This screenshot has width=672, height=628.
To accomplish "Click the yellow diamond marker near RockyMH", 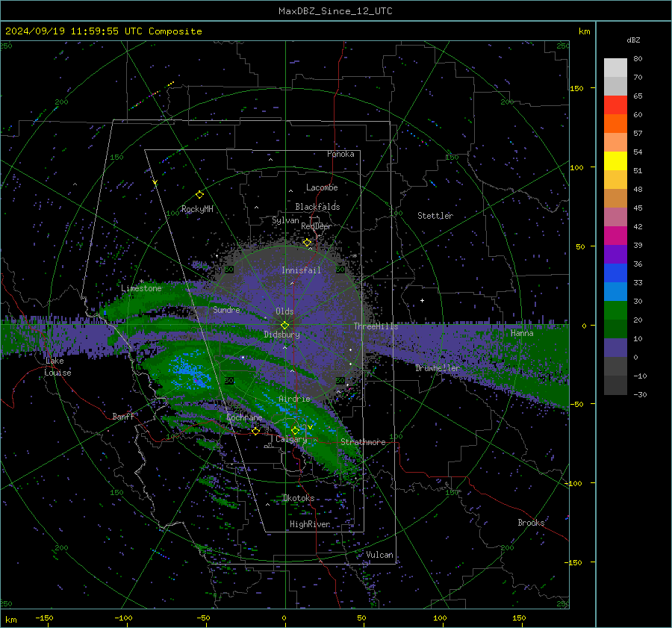I will tap(199, 195).
